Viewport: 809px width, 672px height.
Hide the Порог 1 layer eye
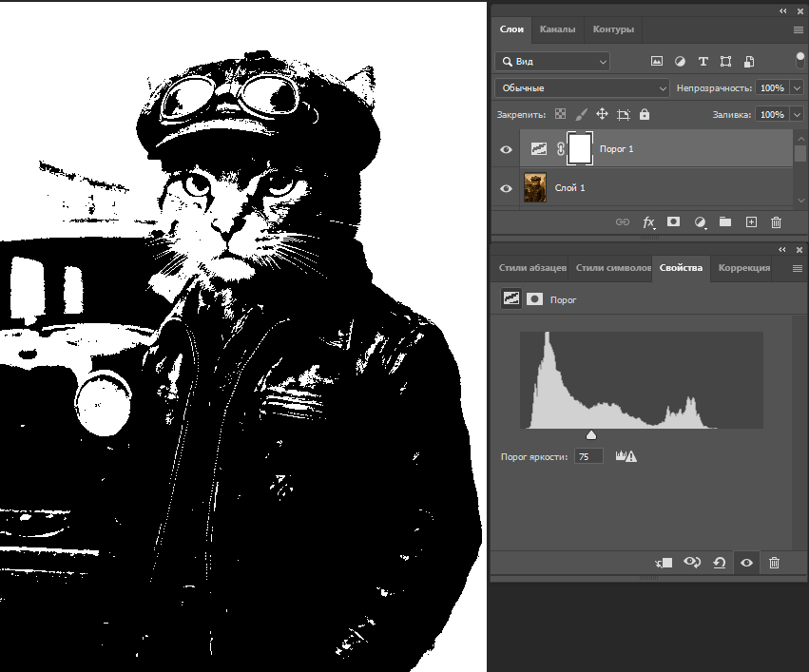coord(506,149)
